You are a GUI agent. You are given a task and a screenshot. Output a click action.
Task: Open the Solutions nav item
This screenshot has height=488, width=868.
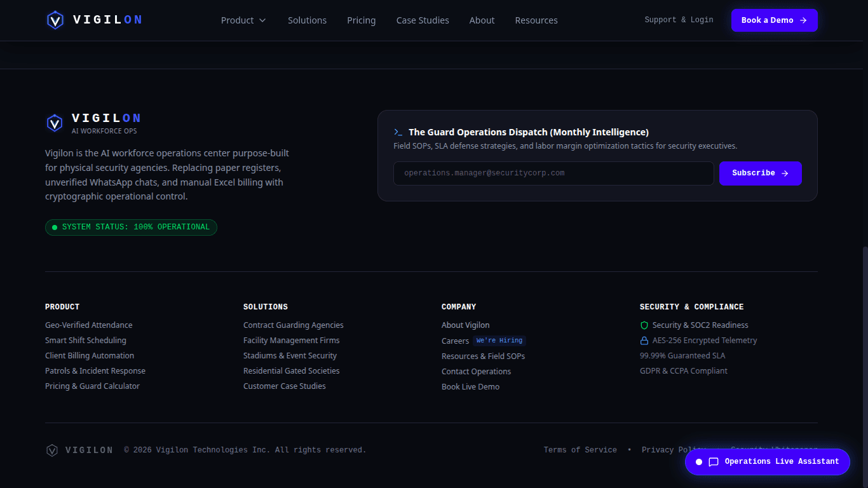click(x=307, y=20)
